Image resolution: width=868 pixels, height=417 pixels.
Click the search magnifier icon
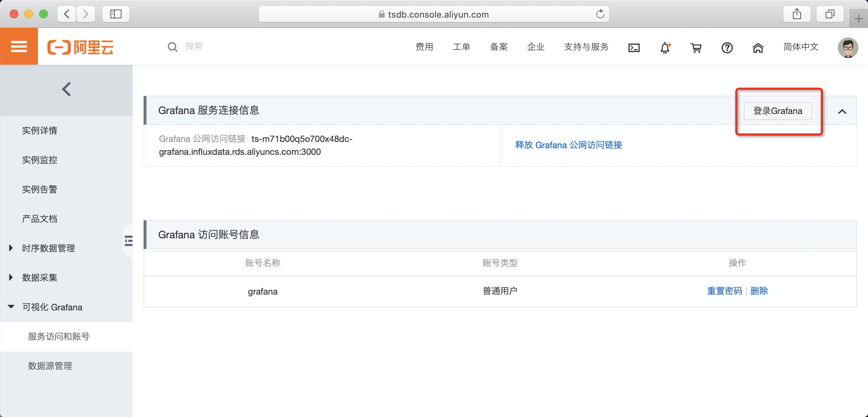pos(172,47)
